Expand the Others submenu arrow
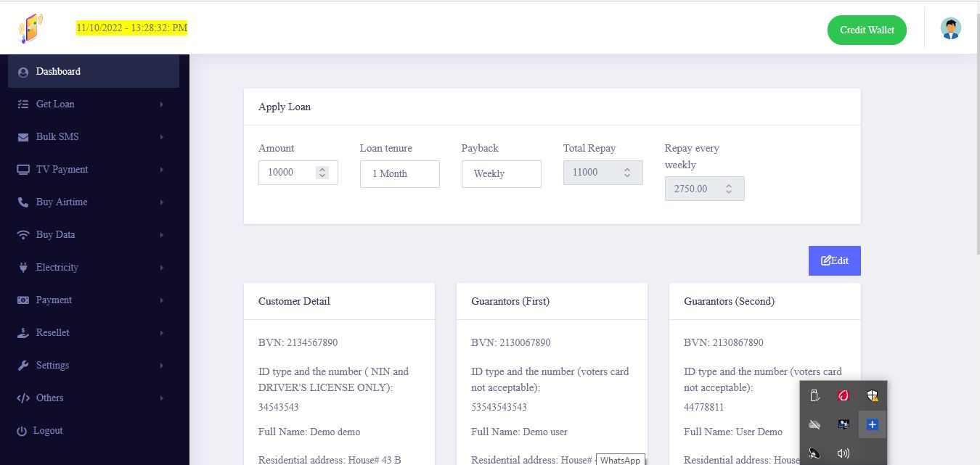This screenshot has height=465, width=980. tap(161, 398)
